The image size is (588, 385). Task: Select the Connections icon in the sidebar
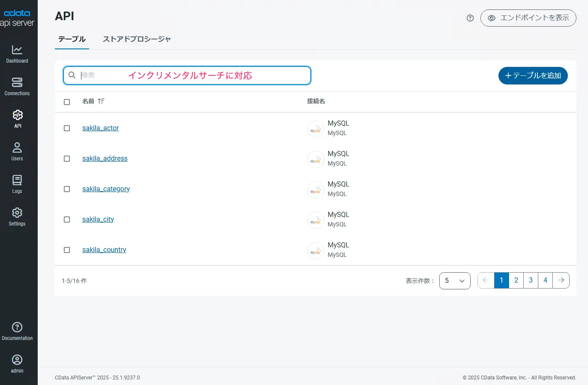pos(17,86)
